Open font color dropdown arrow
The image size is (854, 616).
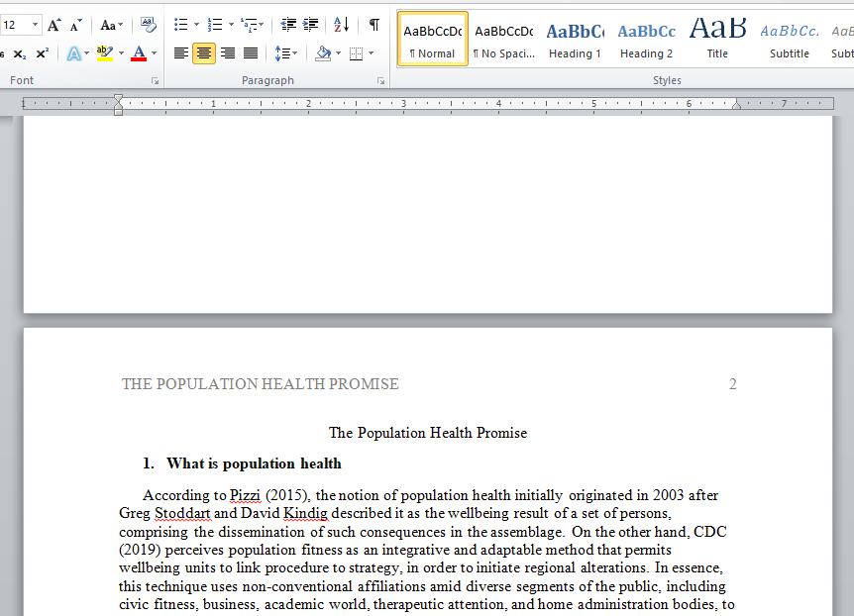[x=155, y=53]
